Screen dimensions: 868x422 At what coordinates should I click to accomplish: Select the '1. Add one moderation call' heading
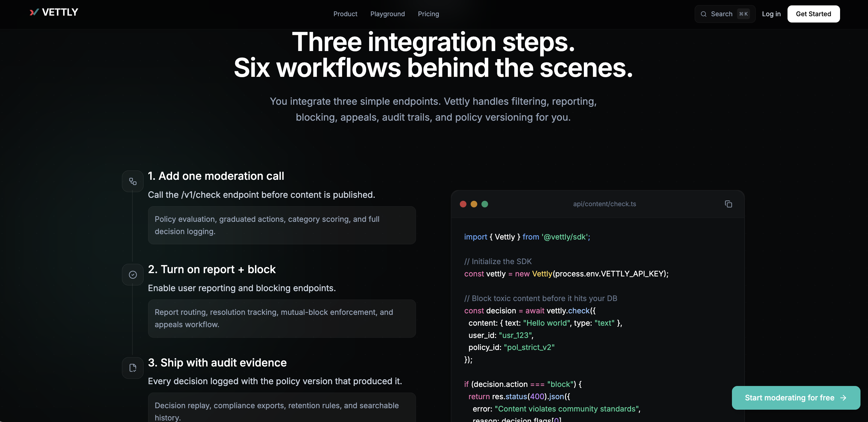point(216,176)
